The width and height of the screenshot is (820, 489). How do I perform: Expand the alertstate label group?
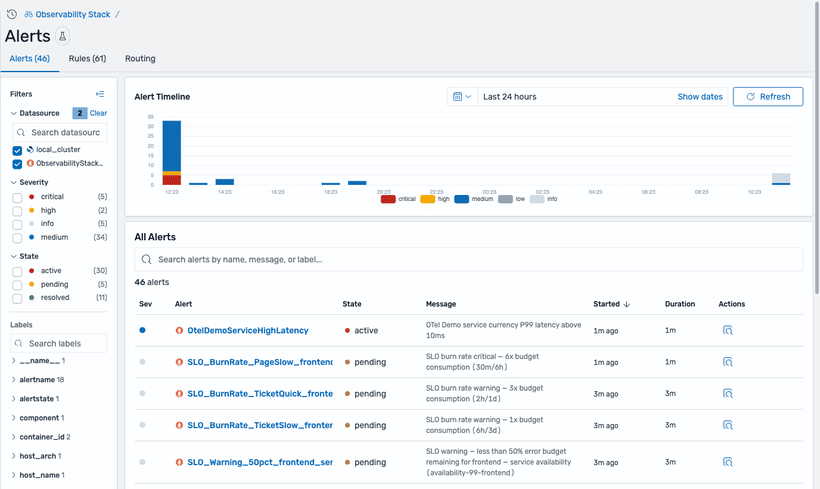tap(13, 399)
